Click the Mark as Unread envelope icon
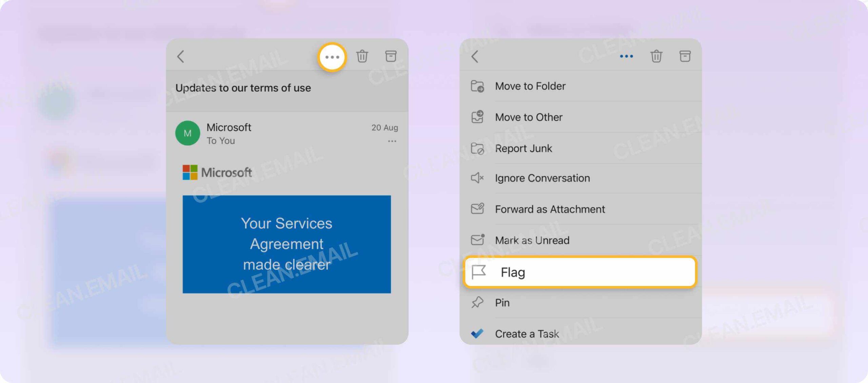868x383 pixels. [477, 240]
